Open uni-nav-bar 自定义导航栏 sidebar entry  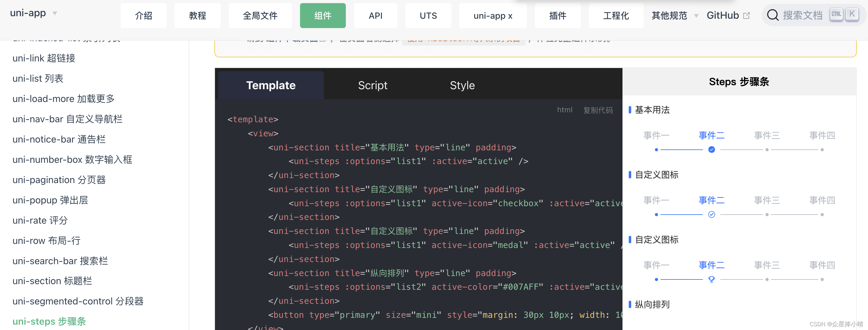pos(67,119)
